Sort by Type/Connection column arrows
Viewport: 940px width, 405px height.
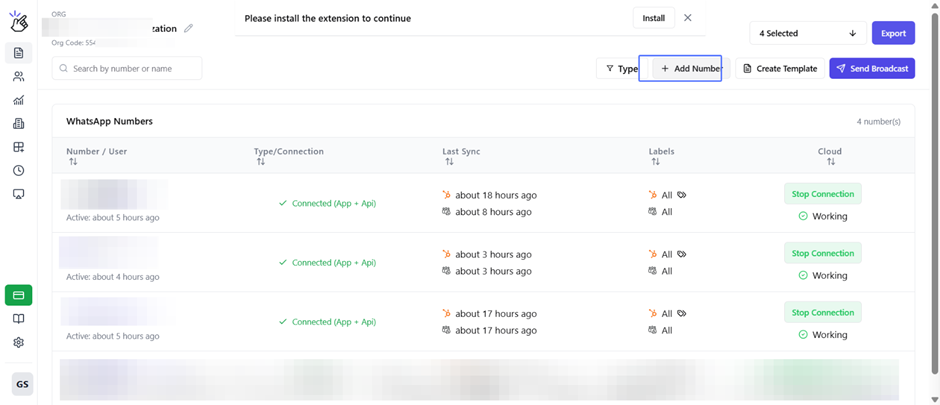[x=260, y=162]
